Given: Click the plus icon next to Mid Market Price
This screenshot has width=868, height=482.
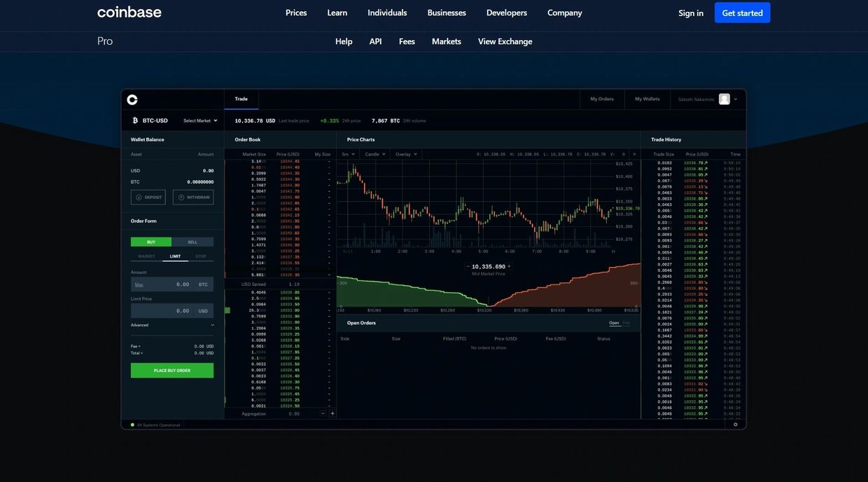Looking at the screenshot, I should click(x=509, y=266).
